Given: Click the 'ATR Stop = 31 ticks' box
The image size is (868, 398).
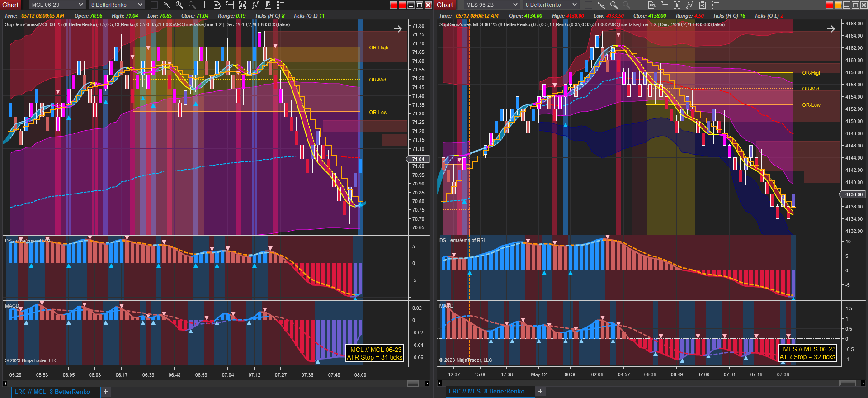Looking at the screenshot, I should 374,353.
